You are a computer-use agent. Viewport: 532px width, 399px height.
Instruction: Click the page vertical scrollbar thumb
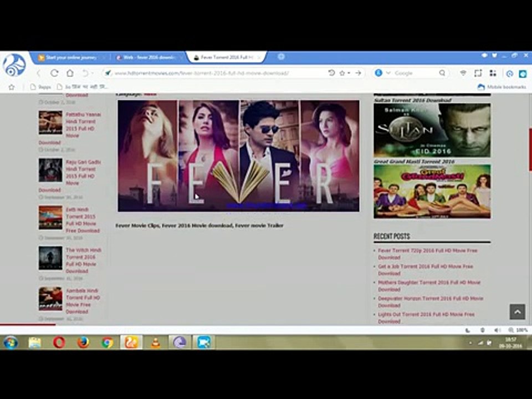[x=530, y=149]
